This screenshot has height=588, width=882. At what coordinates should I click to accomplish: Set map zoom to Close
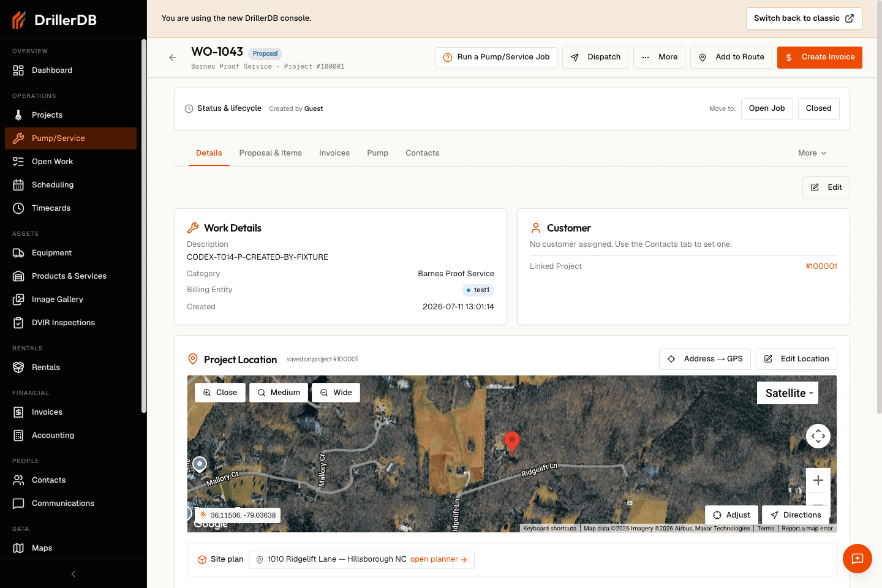point(220,393)
